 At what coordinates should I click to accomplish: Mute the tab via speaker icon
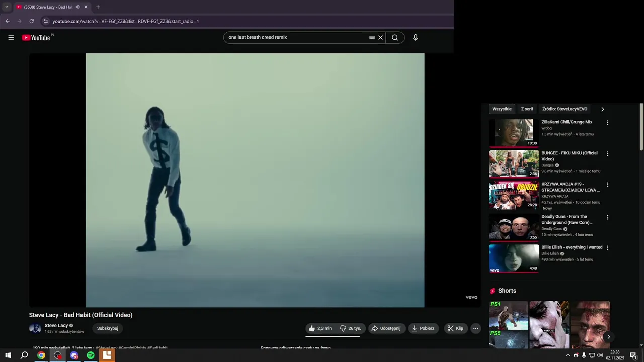(77, 7)
